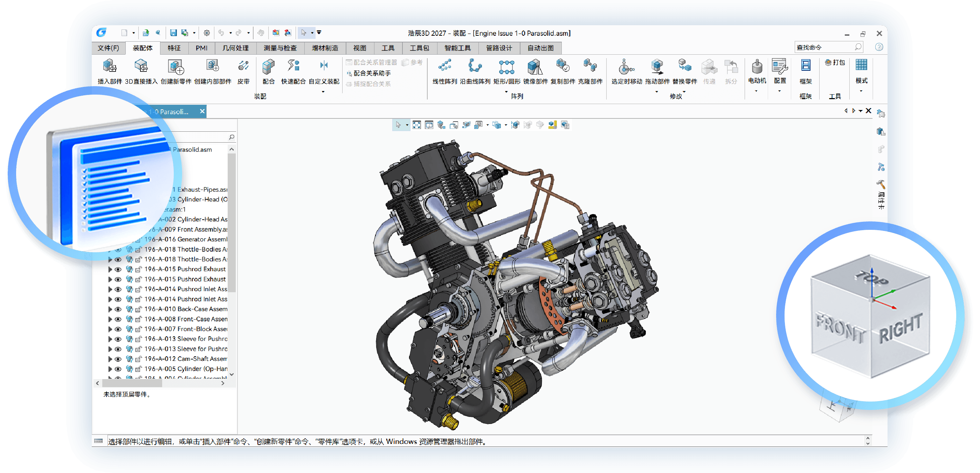Screen dimensions: 980x473
Task: Toggle visibility of 196-A-008 Front-Case Assembly
Action: tap(118, 319)
